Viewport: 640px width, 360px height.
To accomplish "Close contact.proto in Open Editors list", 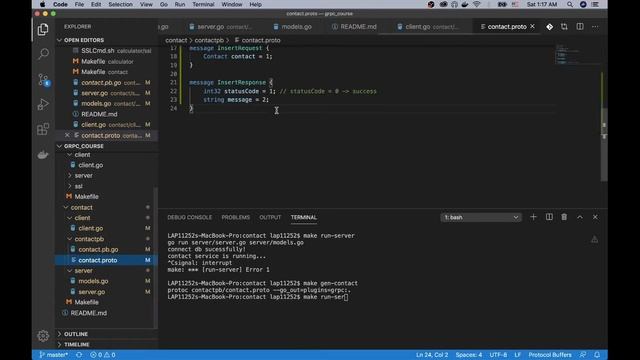I will (67, 135).
